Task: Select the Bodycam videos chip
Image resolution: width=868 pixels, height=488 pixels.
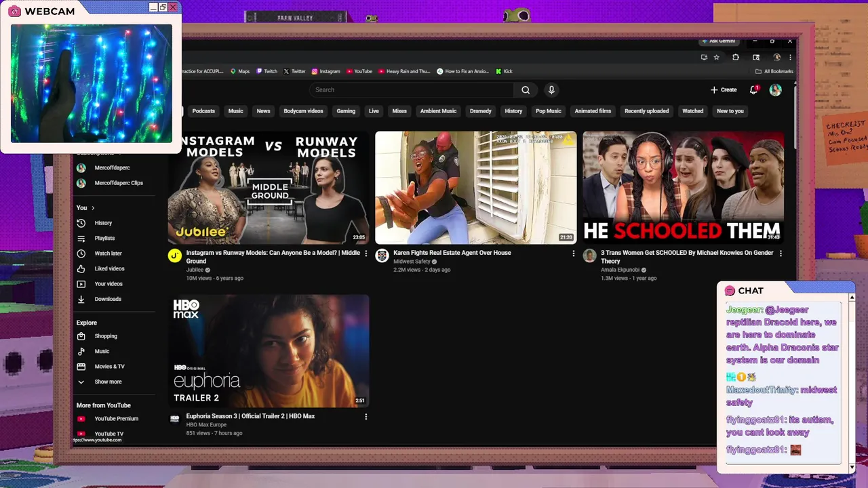Action: (x=303, y=111)
